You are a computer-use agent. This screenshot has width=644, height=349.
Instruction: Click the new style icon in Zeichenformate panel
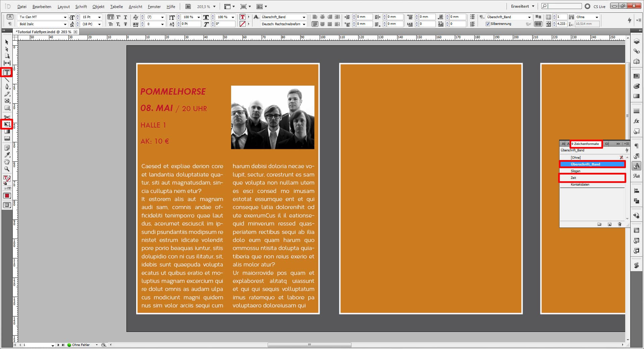point(609,224)
